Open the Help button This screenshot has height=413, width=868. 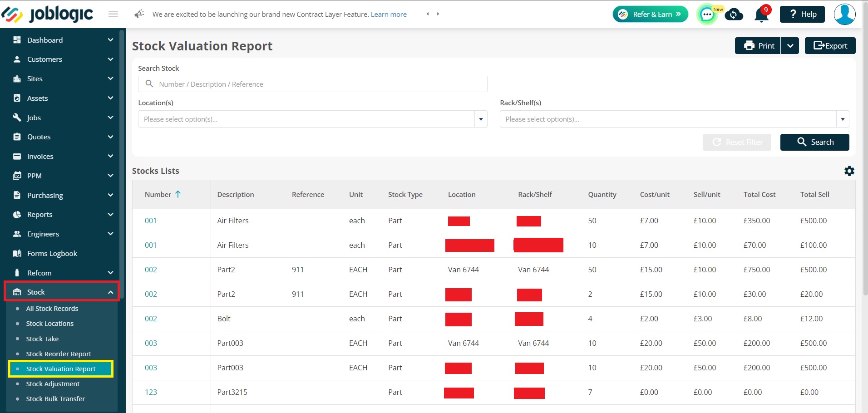[x=802, y=14]
